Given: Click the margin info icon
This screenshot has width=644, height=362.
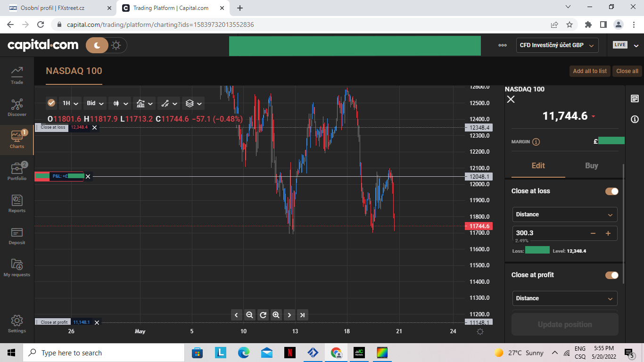Looking at the screenshot, I should (536, 142).
